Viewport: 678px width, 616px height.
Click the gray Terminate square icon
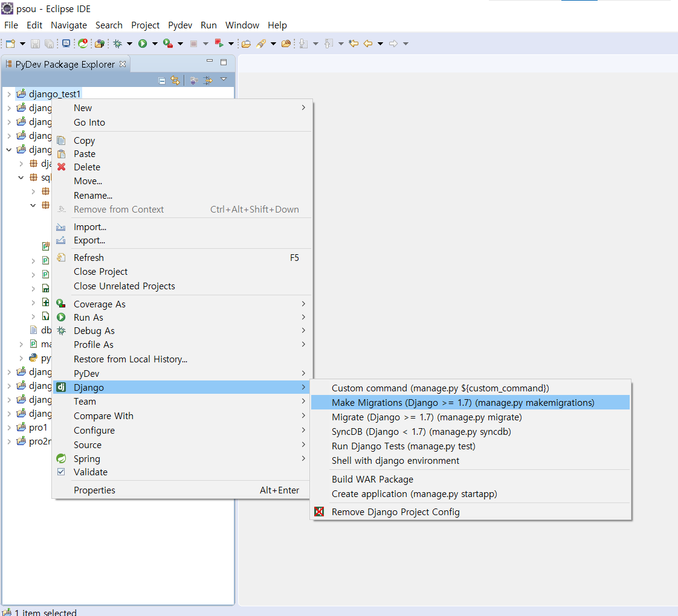click(194, 43)
